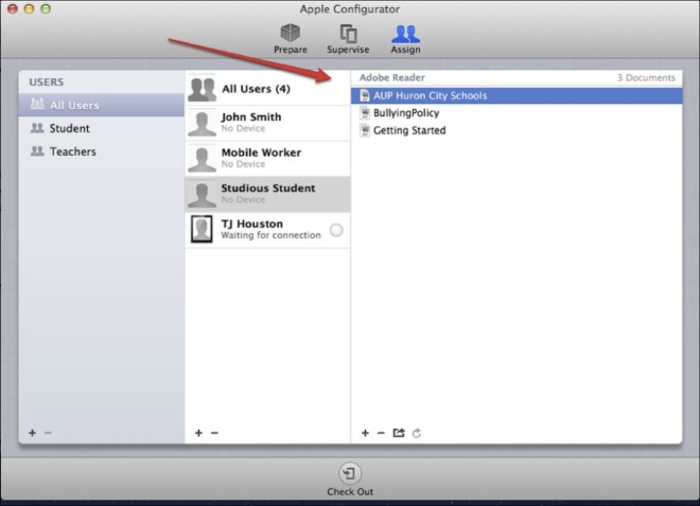Click the refresh documents icon
The height and width of the screenshot is (506, 700).
pos(417,433)
